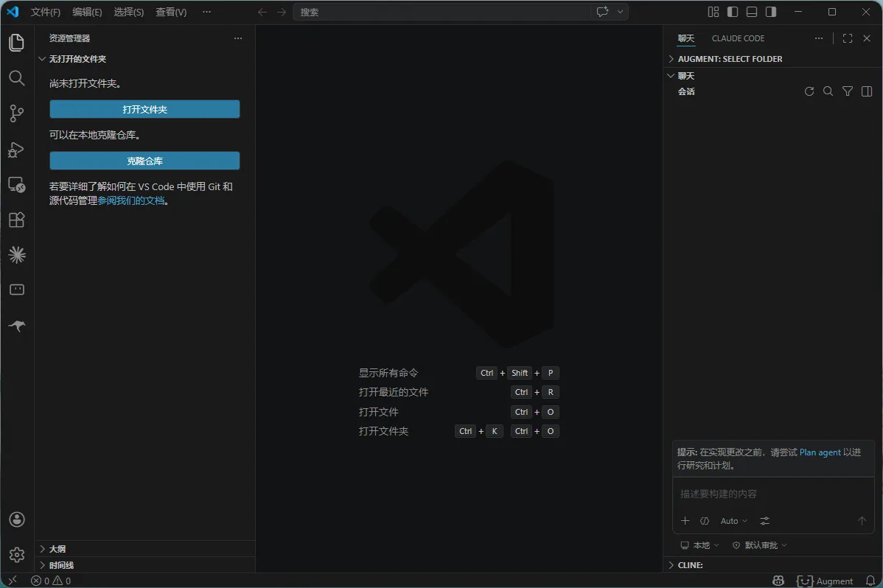883x588 pixels.
Task: Open the Accounts menu icon
Action: click(x=17, y=519)
